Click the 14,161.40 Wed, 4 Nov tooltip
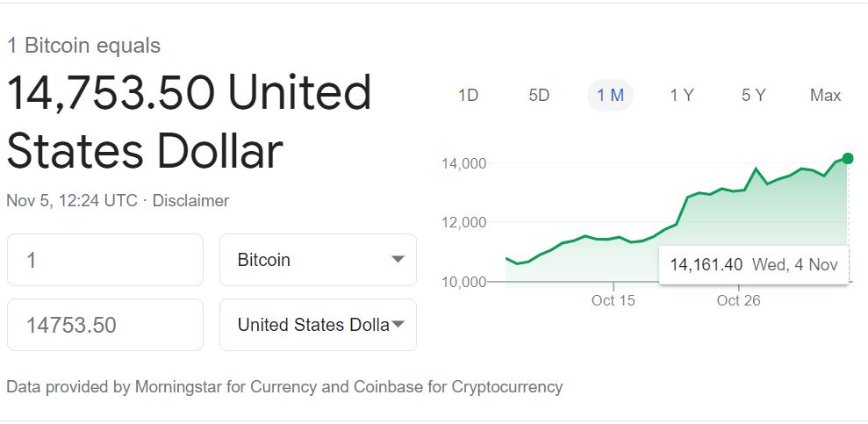 (754, 264)
